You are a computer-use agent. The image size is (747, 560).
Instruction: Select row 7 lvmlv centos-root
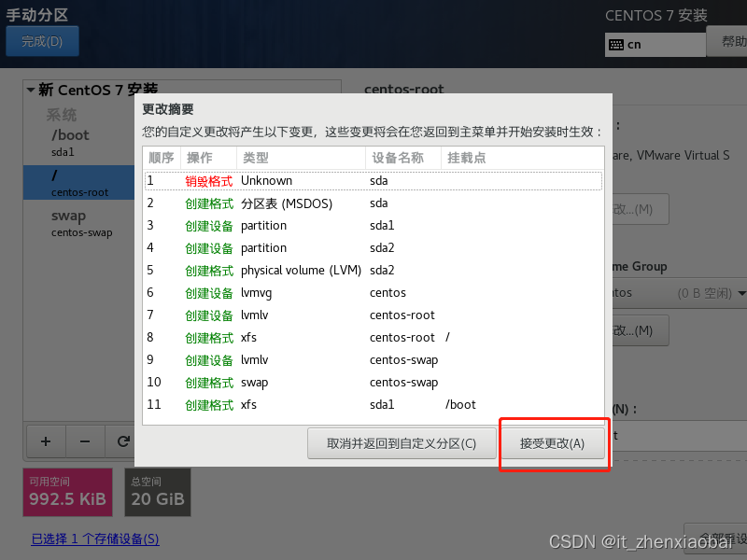373,315
